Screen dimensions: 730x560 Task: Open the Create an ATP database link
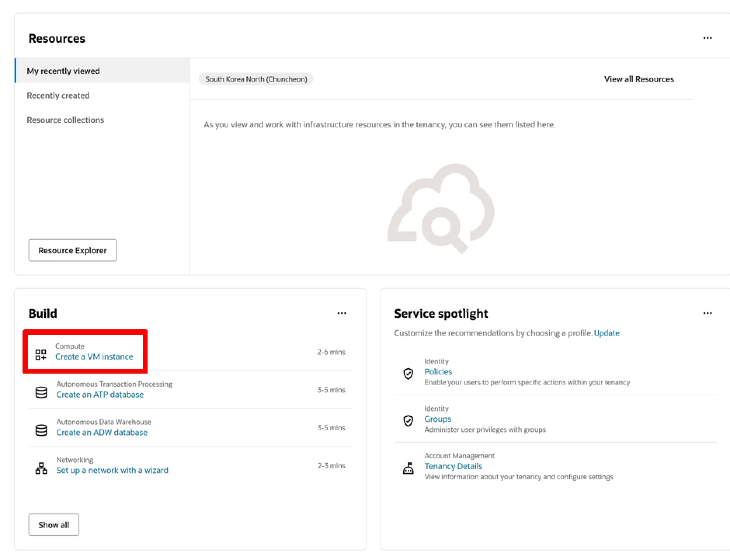click(100, 395)
